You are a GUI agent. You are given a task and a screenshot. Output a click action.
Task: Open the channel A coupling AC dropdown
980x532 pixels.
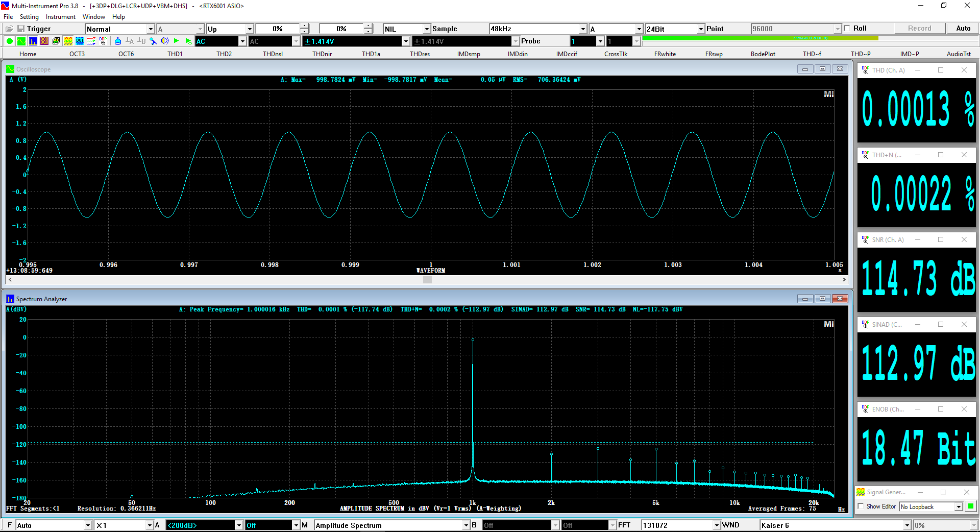click(221, 41)
